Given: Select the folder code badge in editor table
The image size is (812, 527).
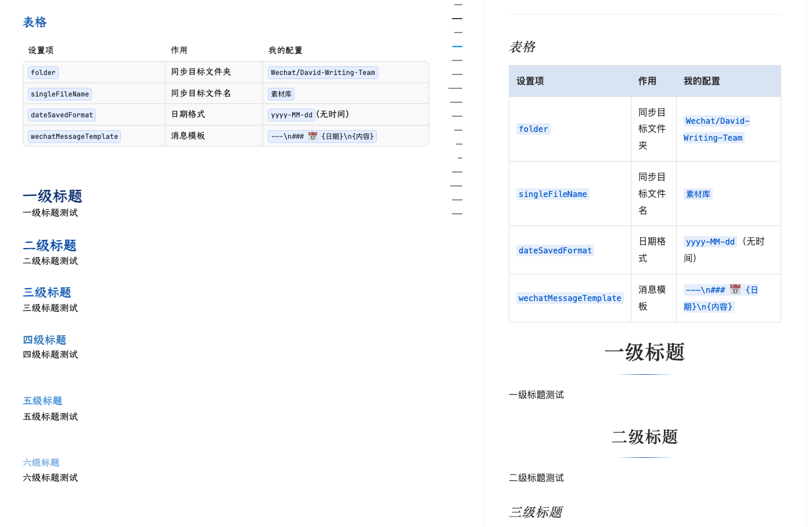Looking at the screenshot, I should pyautogui.click(x=42, y=72).
